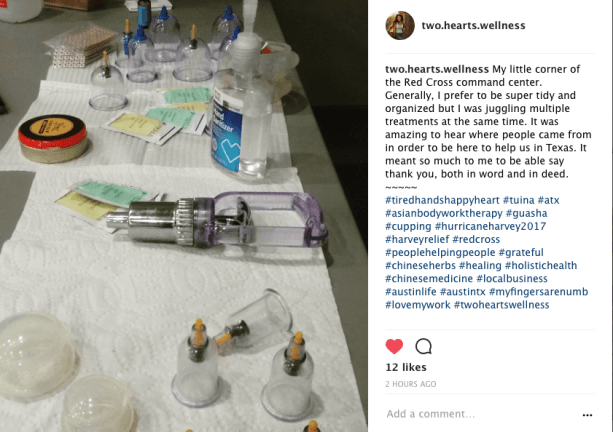Image resolution: width=613 pixels, height=432 pixels.
Task: Open the #twoheartswellness hashtag
Action: click(501, 305)
